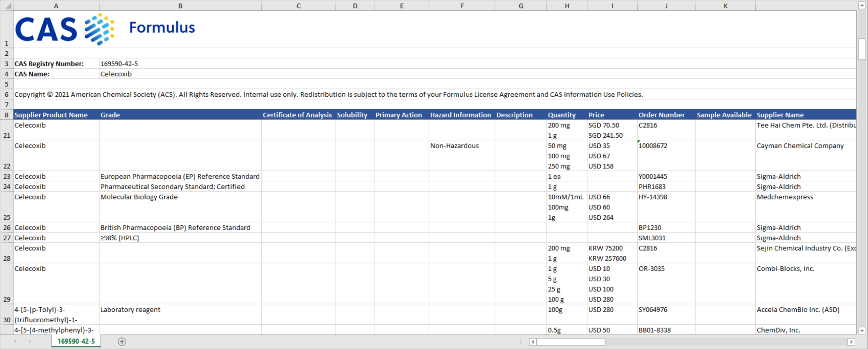Select order number OR-3035 cell

pyautogui.click(x=666, y=284)
